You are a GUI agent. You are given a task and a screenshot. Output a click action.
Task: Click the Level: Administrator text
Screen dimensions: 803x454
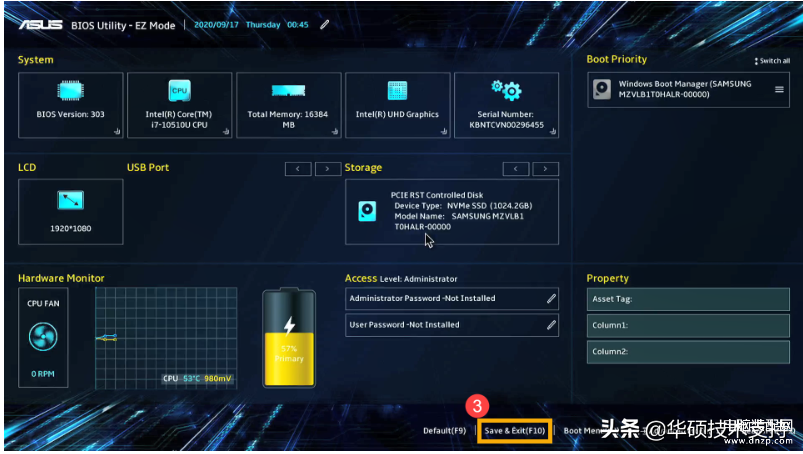tap(418, 279)
